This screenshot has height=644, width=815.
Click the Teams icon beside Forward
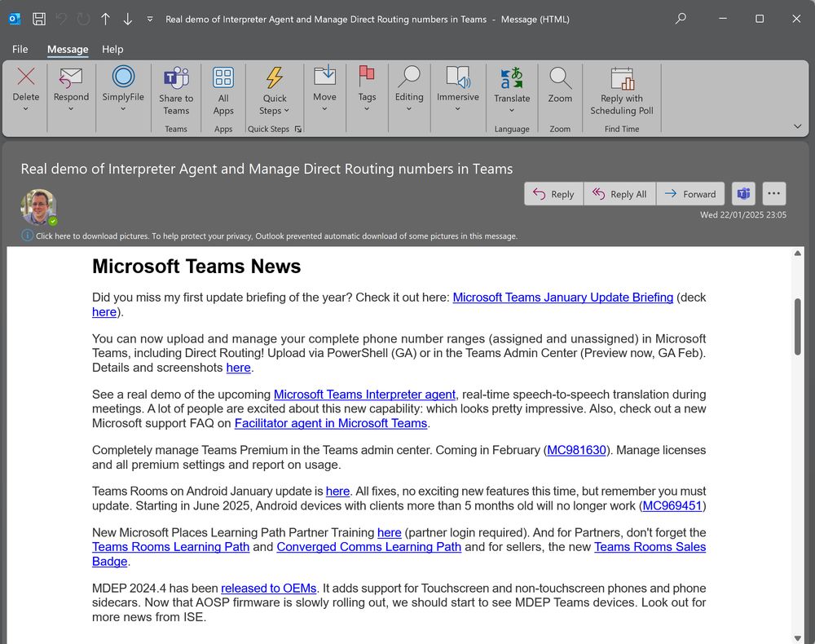click(743, 194)
